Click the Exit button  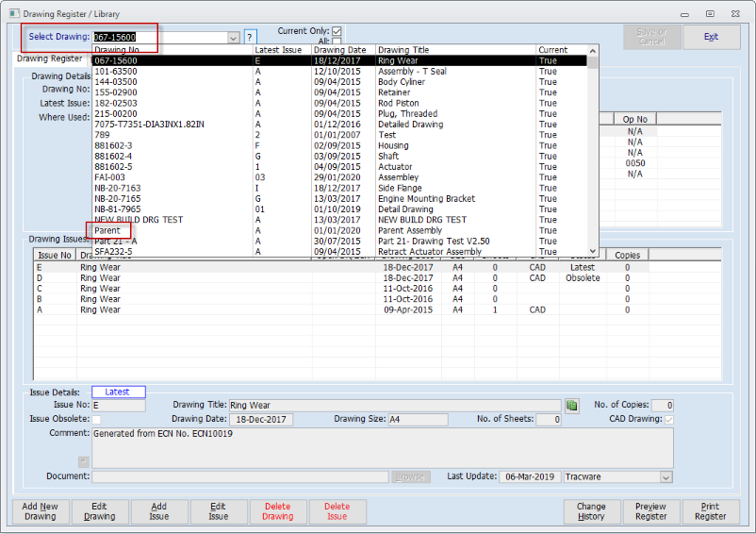pos(711,37)
